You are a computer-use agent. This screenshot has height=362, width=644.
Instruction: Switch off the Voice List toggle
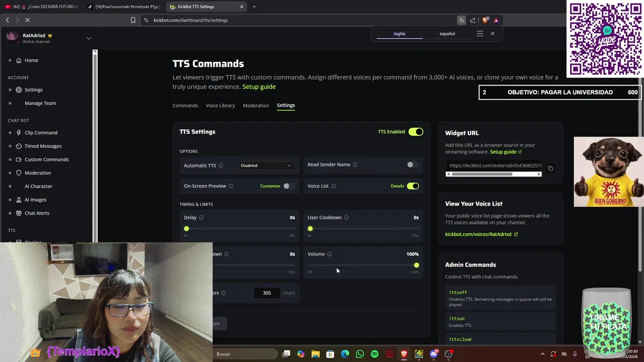point(413,186)
